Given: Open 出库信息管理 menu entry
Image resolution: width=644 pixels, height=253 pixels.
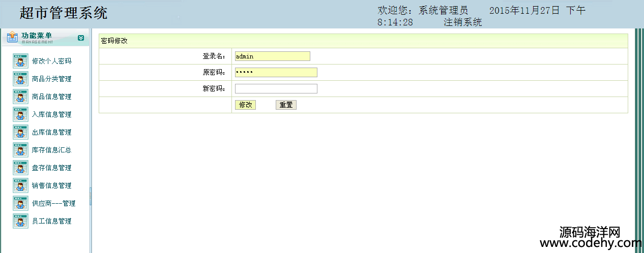Looking at the screenshot, I should click(51, 132).
